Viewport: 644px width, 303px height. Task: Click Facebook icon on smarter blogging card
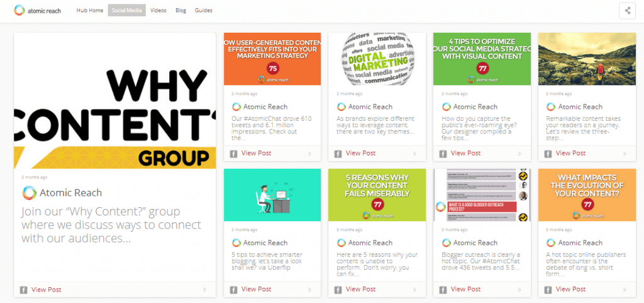(x=233, y=290)
